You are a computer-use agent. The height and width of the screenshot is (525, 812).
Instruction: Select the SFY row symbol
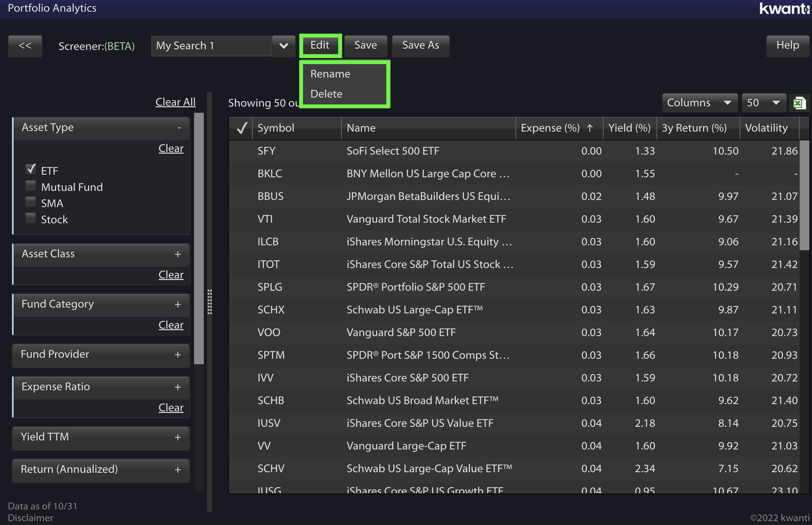[266, 151]
